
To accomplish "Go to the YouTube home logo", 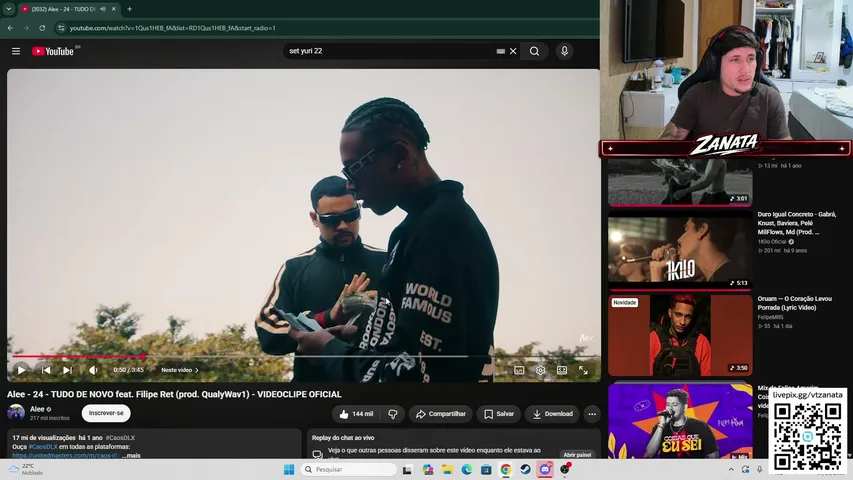I will 53,51.
